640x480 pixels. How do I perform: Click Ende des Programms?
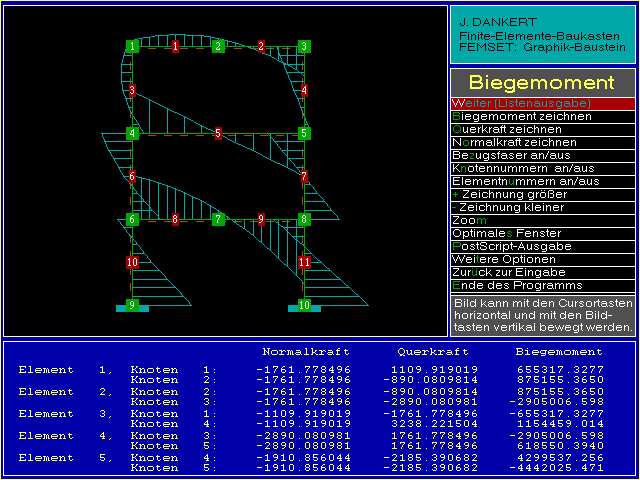[543, 285]
